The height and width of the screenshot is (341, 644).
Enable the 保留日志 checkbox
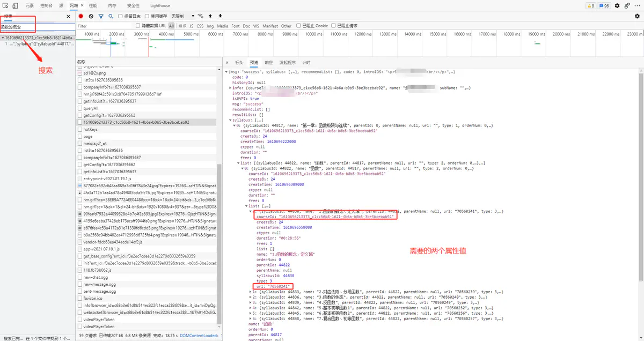pyautogui.click(x=121, y=16)
